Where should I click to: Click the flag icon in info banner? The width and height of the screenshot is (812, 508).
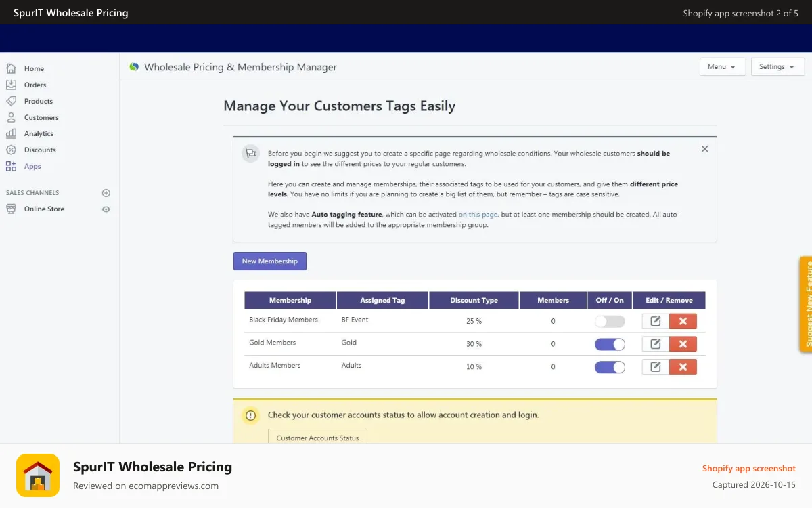(250, 154)
